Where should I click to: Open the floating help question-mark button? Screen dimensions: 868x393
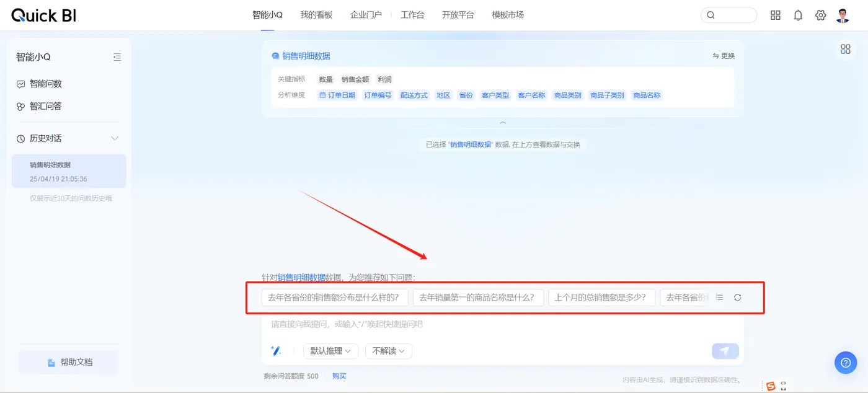[846, 362]
